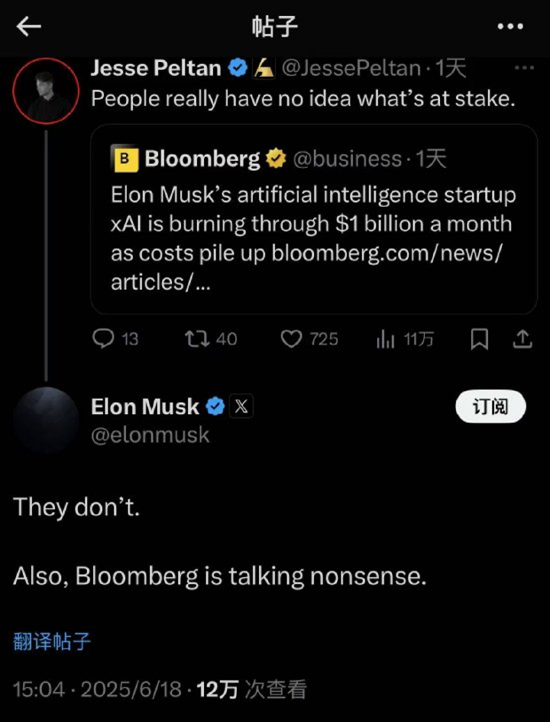This screenshot has width=550, height=722.
Task: Open the top-right three-dot menu
Action: (510, 27)
